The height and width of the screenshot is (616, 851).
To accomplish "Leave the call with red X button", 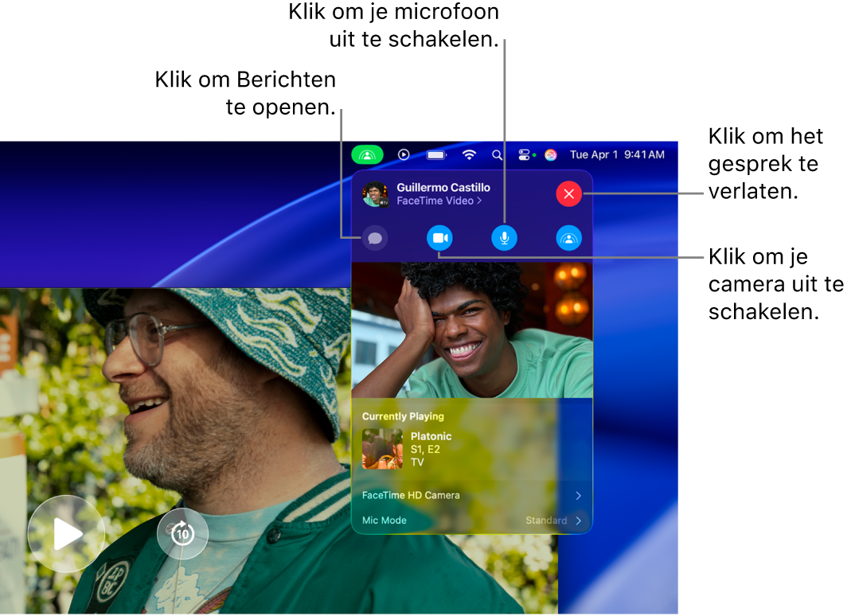I will tap(568, 193).
